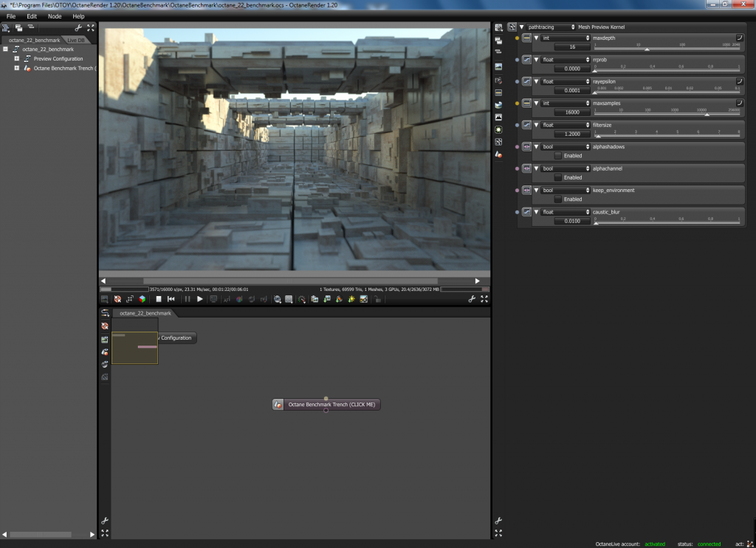Click the first tree-view icon in outliner toolbar
756x548 pixels.
[6, 28]
